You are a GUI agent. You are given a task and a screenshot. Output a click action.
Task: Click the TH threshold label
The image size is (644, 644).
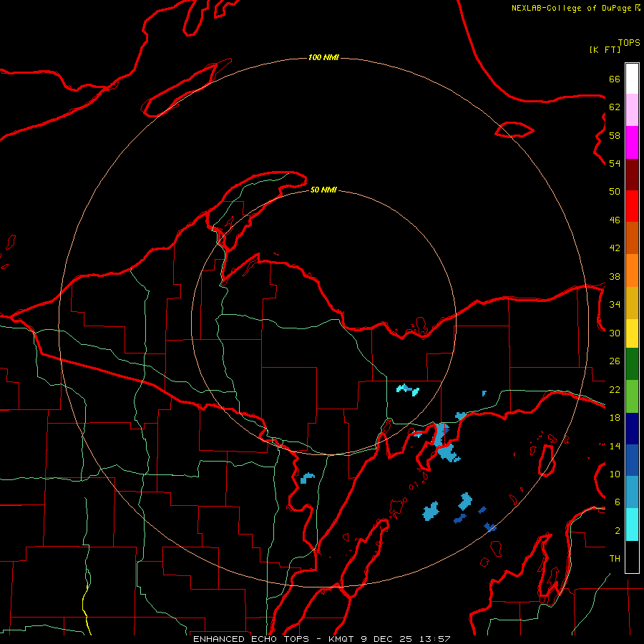pos(615,559)
